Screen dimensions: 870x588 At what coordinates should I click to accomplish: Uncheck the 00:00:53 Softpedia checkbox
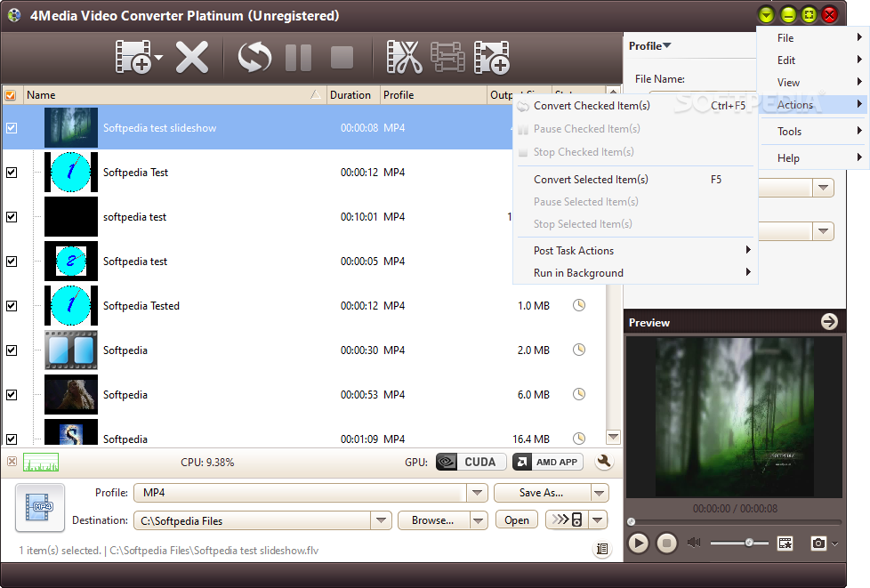pos(12,394)
